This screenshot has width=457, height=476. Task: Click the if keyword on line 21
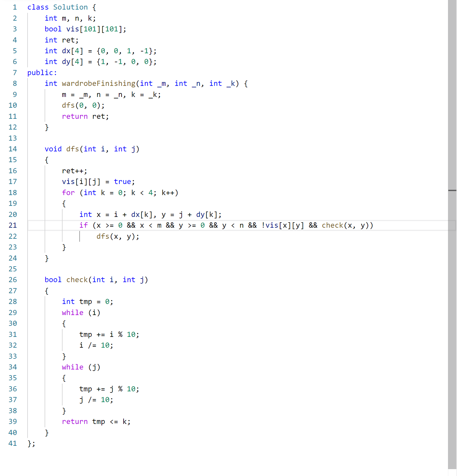[83, 225]
